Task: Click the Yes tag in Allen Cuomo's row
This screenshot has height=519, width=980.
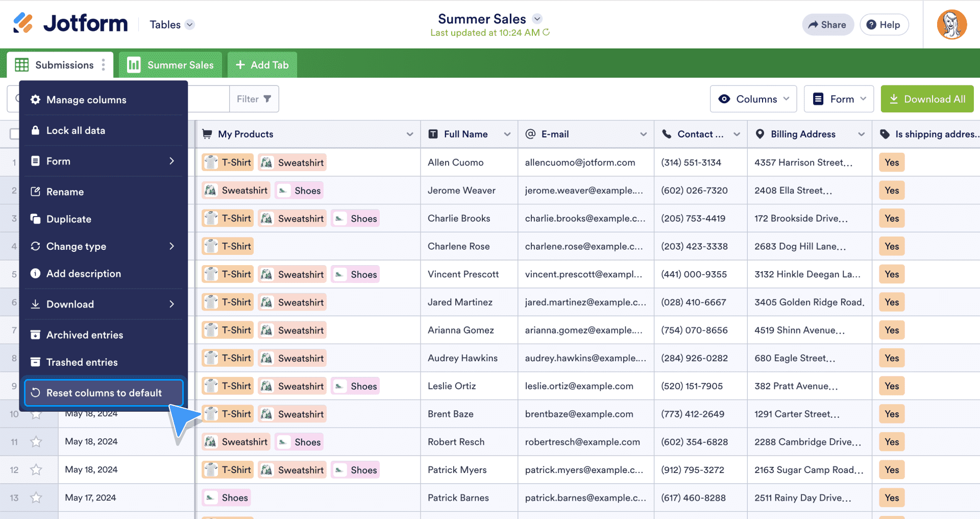Action: coord(892,162)
